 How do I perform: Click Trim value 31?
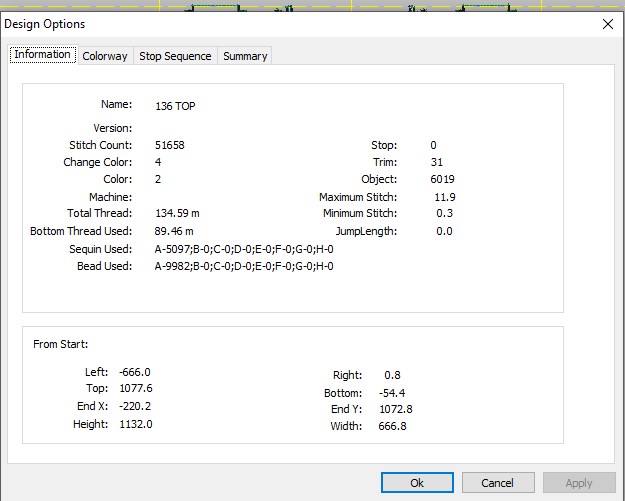[436, 162]
